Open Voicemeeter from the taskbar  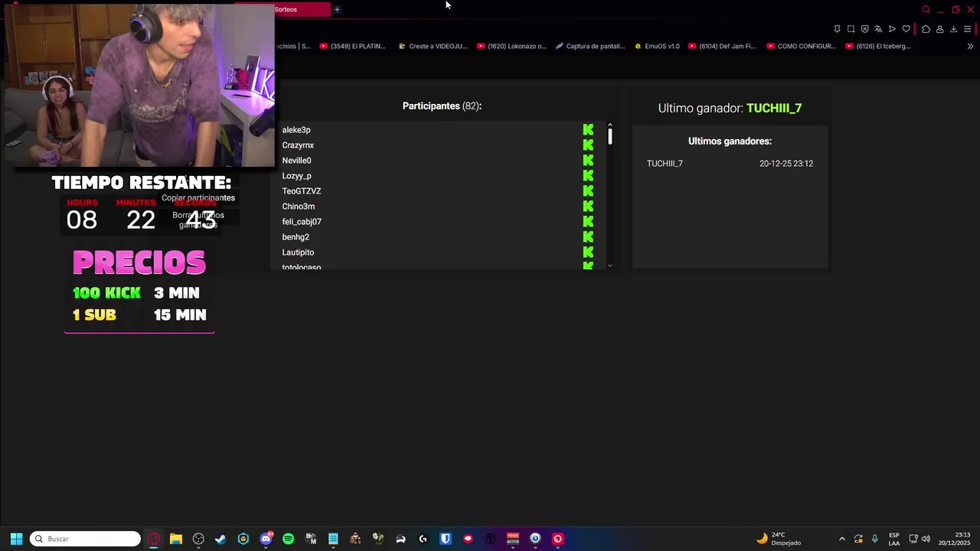pyautogui.click(x=513, y=539)
